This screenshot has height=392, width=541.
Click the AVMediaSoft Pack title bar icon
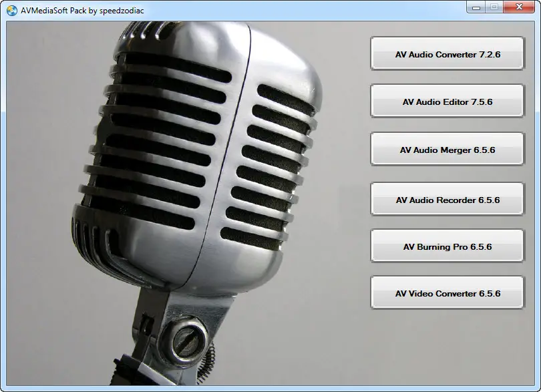[11, 11]
